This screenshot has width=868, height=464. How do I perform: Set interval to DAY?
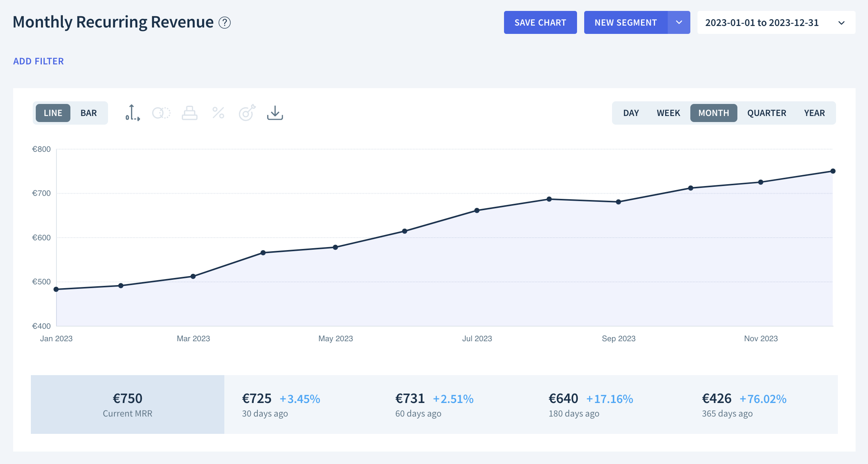click(631, 113)
